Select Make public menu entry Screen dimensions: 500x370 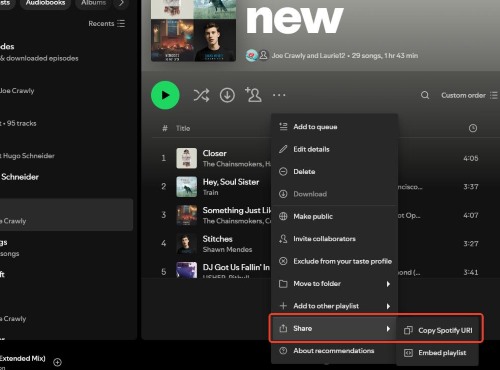pyautogui.click(x=334, y=216)
